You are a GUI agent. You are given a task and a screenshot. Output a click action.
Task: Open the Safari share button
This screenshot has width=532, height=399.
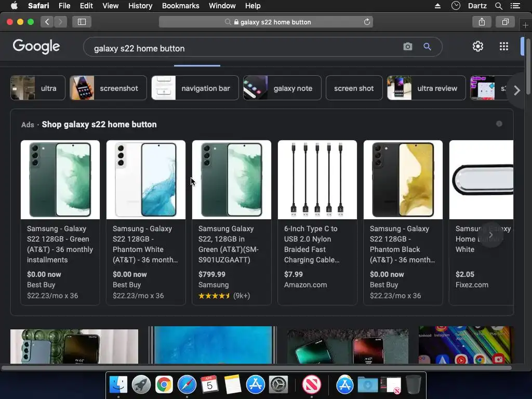[x=482, y=22]
